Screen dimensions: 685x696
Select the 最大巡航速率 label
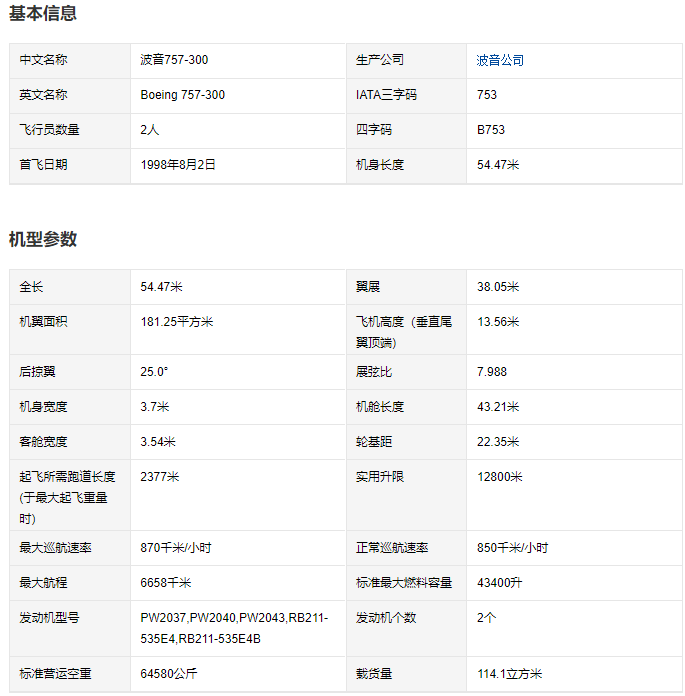[x=55, y=548]
